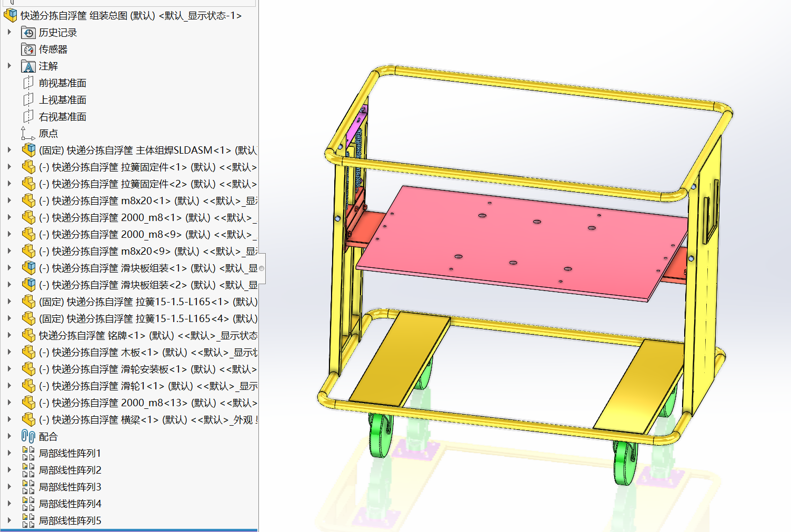Select the 横梁<1> row text
Screen dimensions: 791x532
[x=148, y=420]
